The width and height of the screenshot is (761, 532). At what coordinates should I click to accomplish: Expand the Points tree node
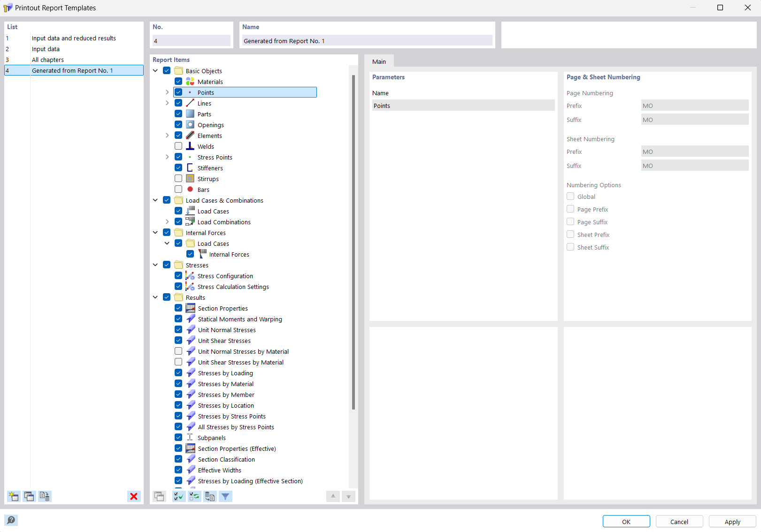click(x=167, y=92)
